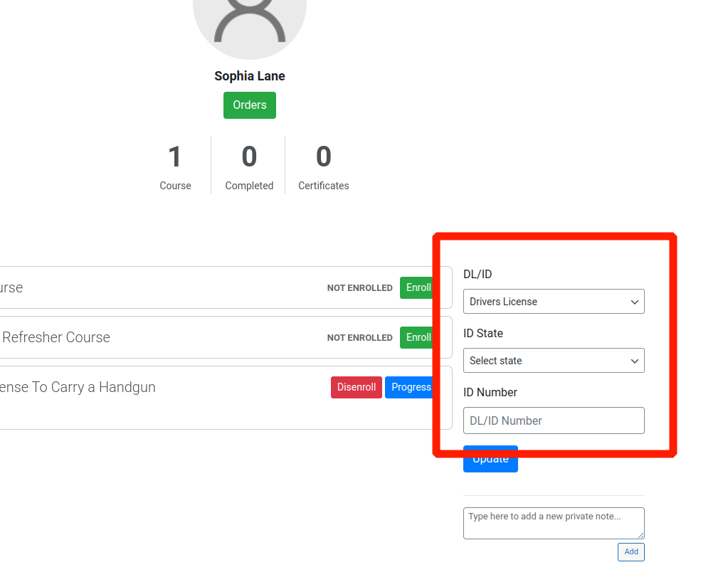Click the Course count statistic
The width and height of the screenshot is (728, 582).
pyautogui.click(x=175, y=166)
